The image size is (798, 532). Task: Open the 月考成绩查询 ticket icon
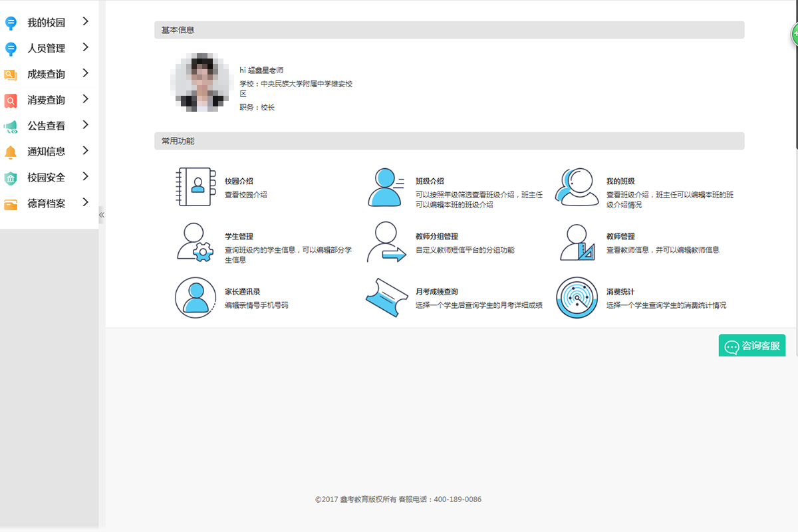[386, 297]
